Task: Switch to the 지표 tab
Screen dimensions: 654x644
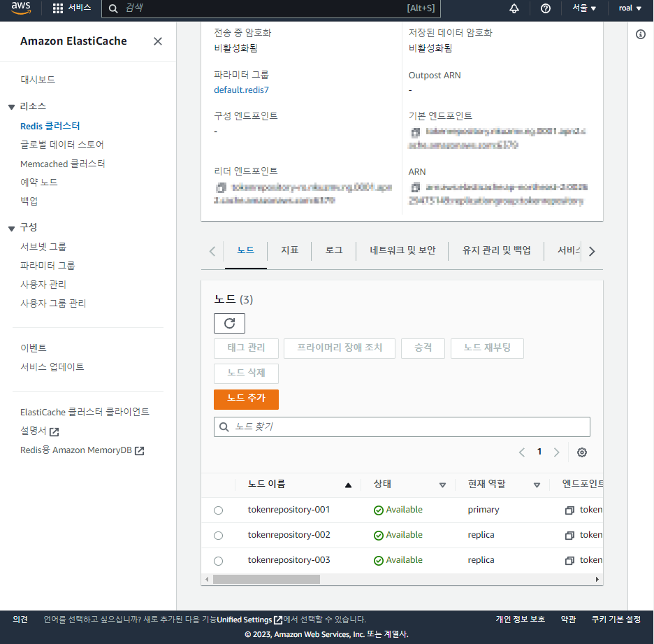Action: [x=289, y=250]
